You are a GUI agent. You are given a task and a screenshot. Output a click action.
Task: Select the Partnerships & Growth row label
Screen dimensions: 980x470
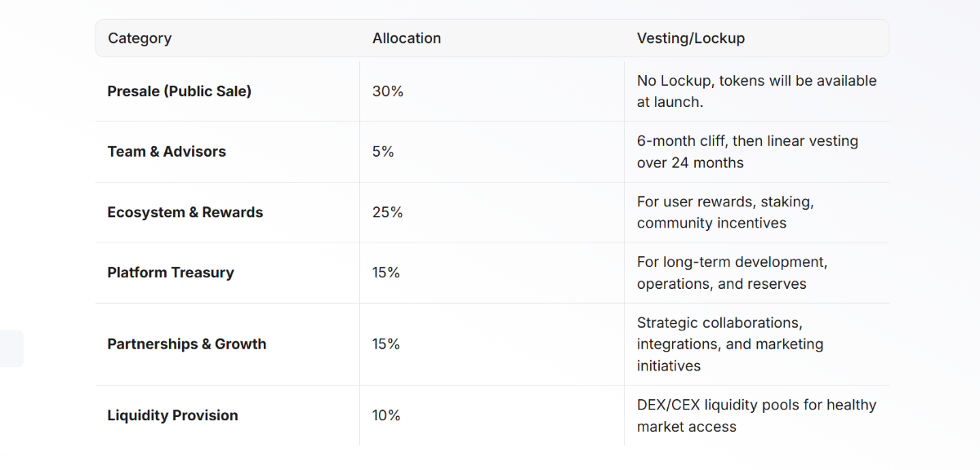(186, 344)
